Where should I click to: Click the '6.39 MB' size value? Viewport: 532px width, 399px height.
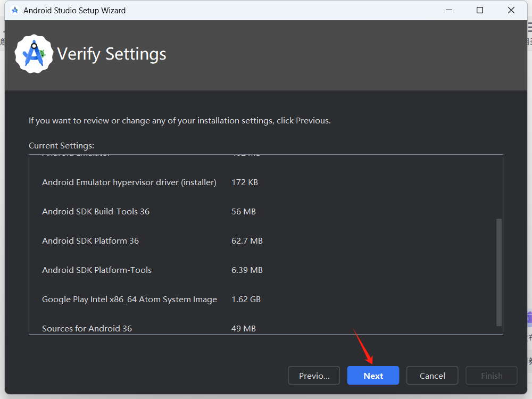pos(247,270)
